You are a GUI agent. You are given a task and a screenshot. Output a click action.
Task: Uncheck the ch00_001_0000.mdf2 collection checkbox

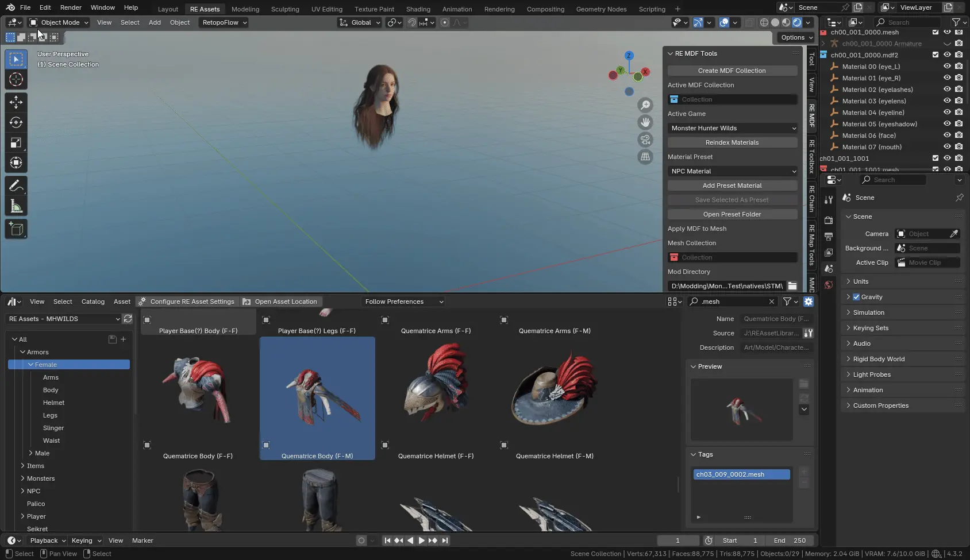click(936, 55)
